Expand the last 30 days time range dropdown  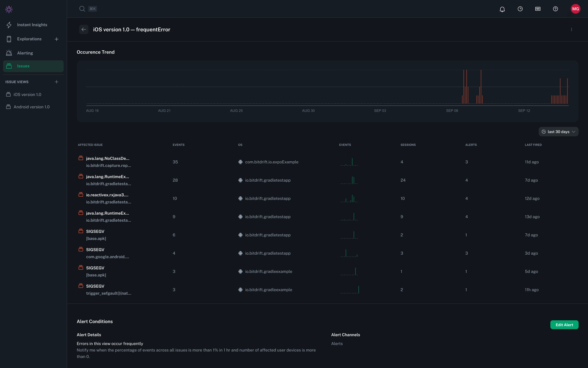pos(558,132)
